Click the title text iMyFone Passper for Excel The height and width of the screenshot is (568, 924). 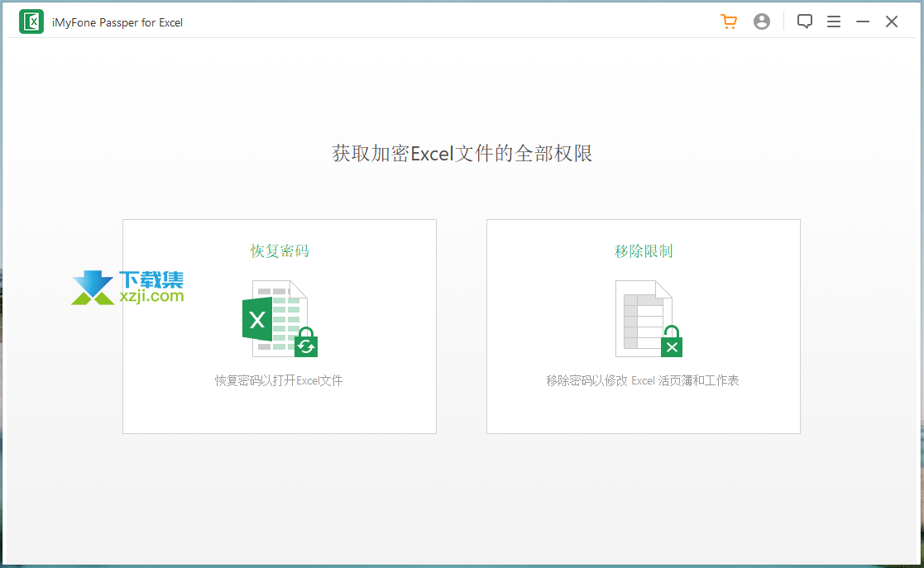(x=117, y=22)
